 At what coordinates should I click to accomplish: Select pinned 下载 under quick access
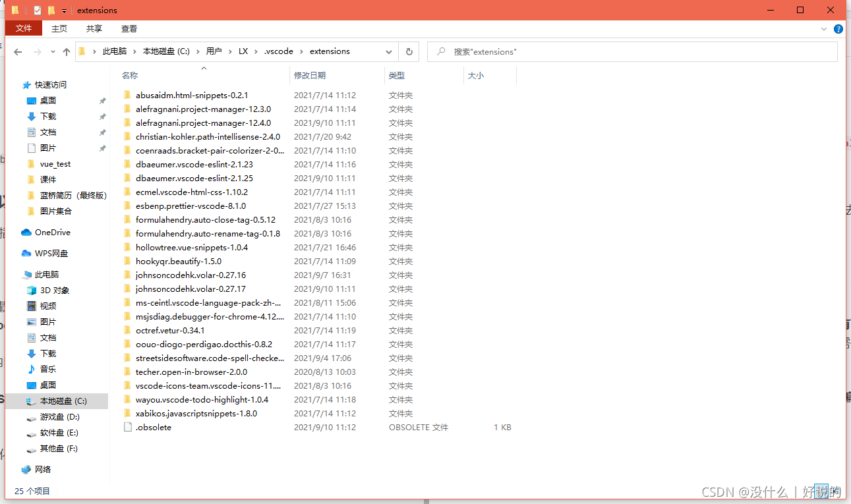48,117
